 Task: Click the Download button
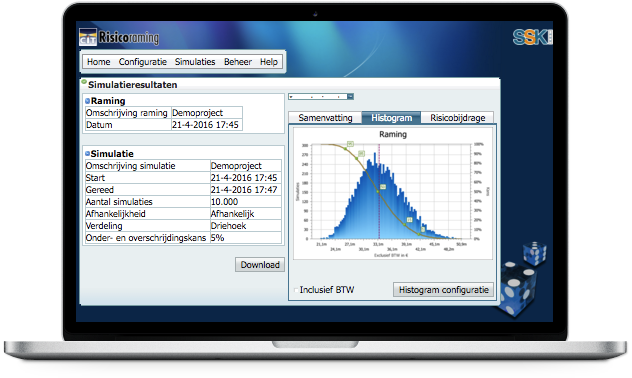pyautogui.click(x=260, y=265)
